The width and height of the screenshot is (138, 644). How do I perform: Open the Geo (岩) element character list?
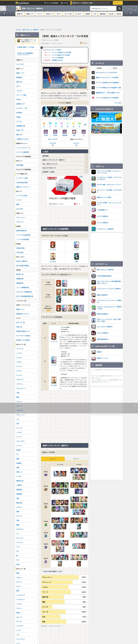click(73, 124)
